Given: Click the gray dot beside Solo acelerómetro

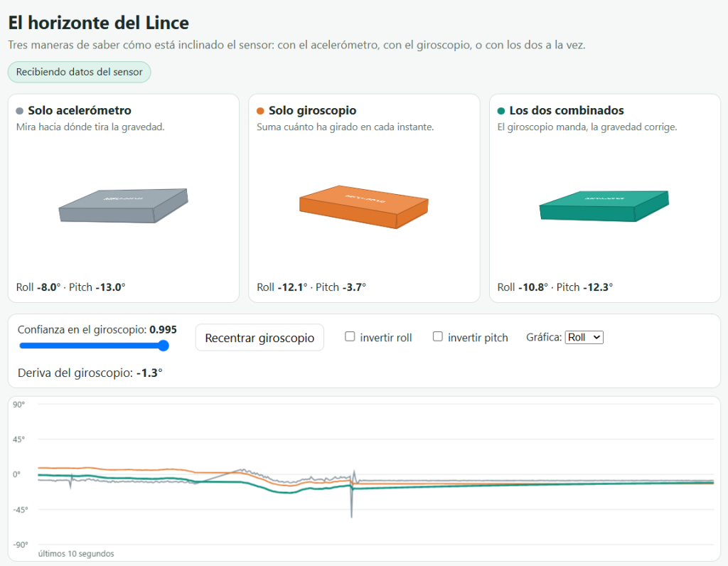Looking at the screenshot, I should pyautogui.click(x=19, y=111).
